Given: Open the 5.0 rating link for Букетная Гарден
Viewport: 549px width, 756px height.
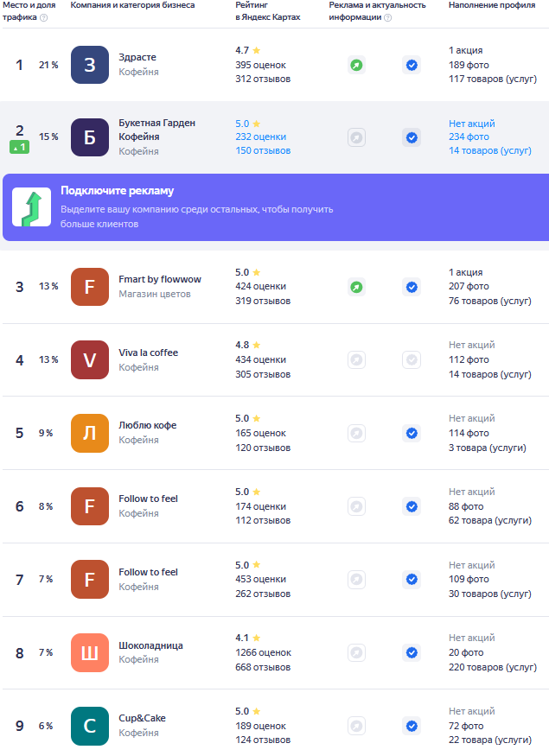Looking at the screenshot, I should (x=247, y=124).
